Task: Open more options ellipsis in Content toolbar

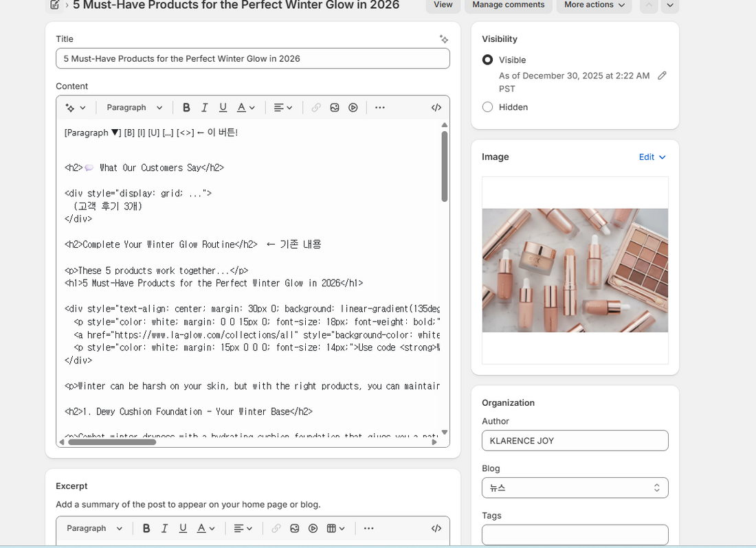Action: click(x=380, y=107)
